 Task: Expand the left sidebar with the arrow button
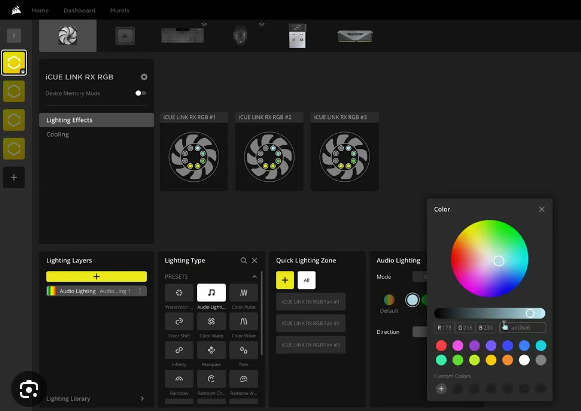point(14,36)
